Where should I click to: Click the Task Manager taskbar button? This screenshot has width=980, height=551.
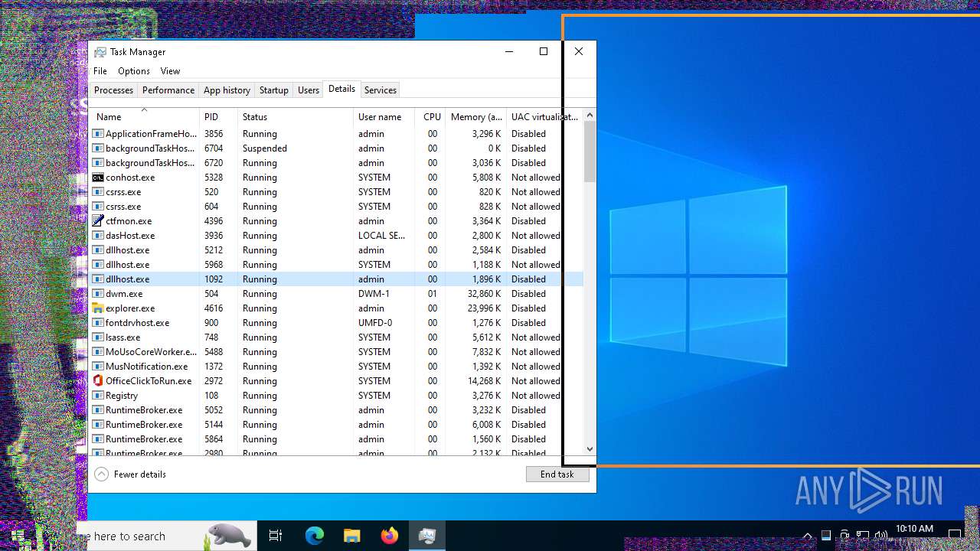(427, 536)
